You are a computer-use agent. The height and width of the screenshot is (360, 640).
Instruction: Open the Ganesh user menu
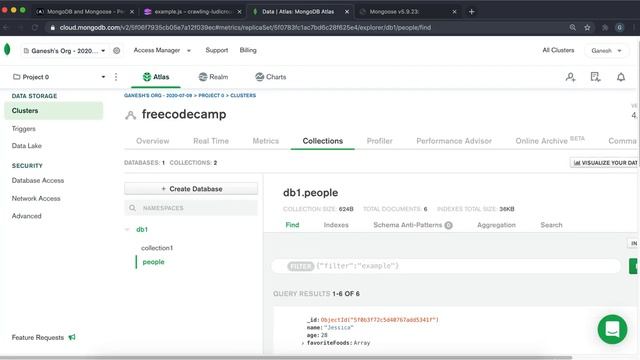pos(606,51)
